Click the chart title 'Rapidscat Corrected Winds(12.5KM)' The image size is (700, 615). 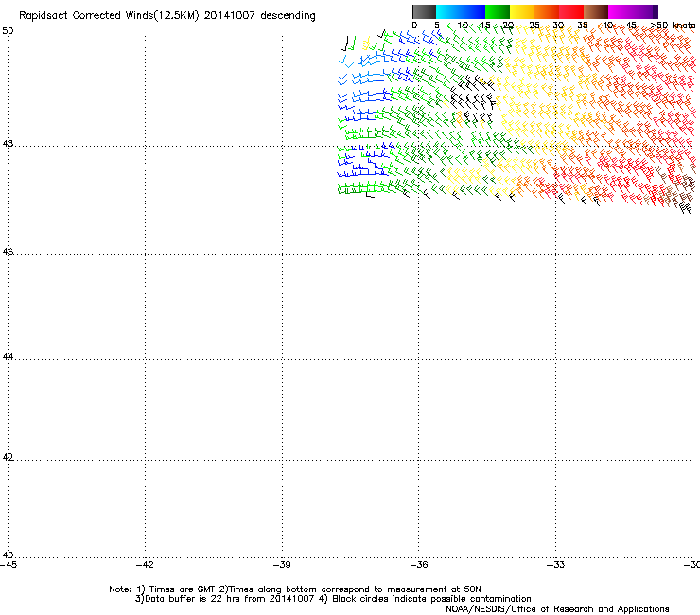point(109,16)
